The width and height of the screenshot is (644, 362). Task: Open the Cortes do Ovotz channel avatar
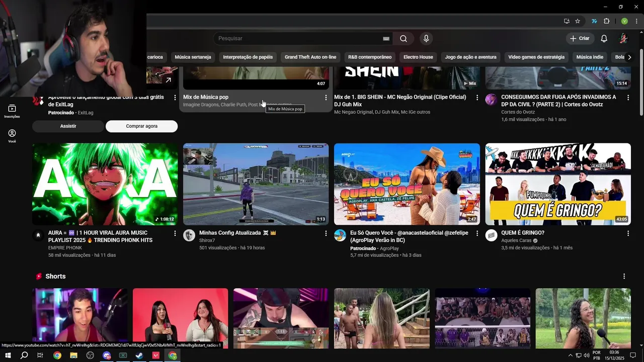(491, 100)
